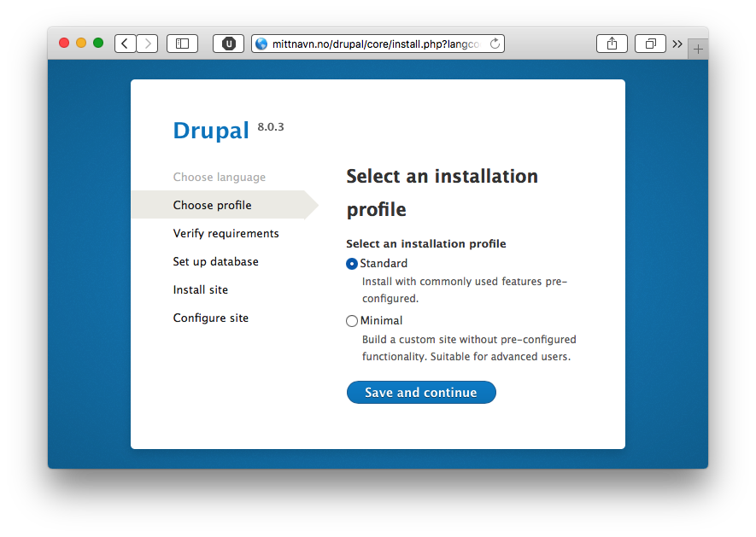Image resolution: width=756 pixels, height=537 pixels.
Task: Click the Choose language step
Action: click(x=220, y=177)
